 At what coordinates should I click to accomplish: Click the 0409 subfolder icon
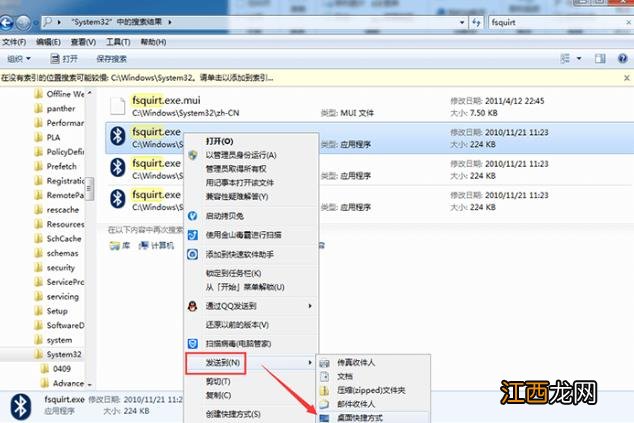click(45, 369)
